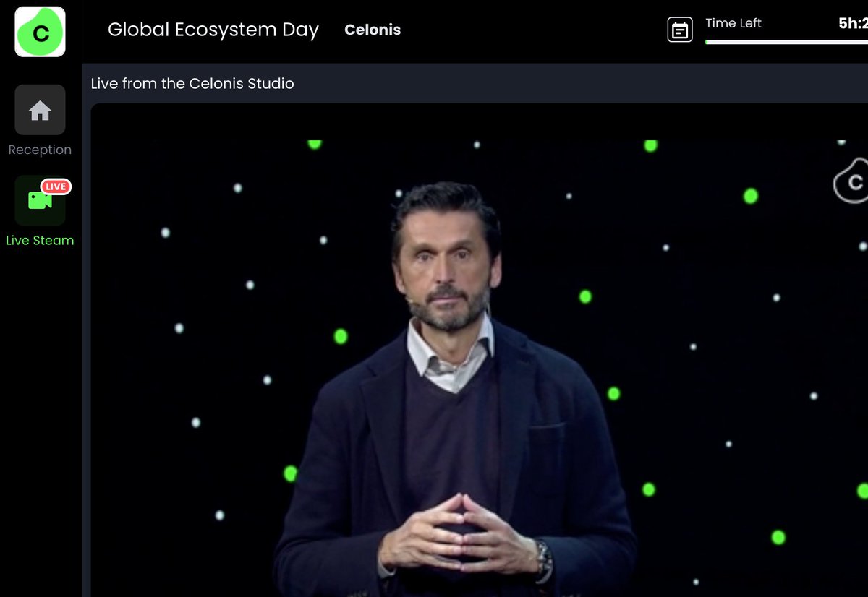Screen dimensions: 868x597
Task: Click the LIVE badge on the camera icon
Action: click(x=56, y=186)
